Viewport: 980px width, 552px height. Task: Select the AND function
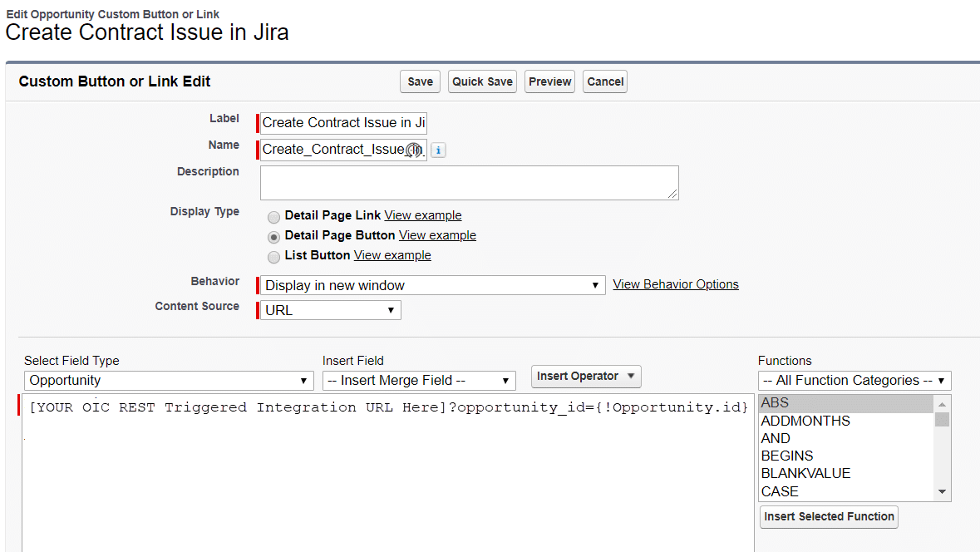[846, 438]
